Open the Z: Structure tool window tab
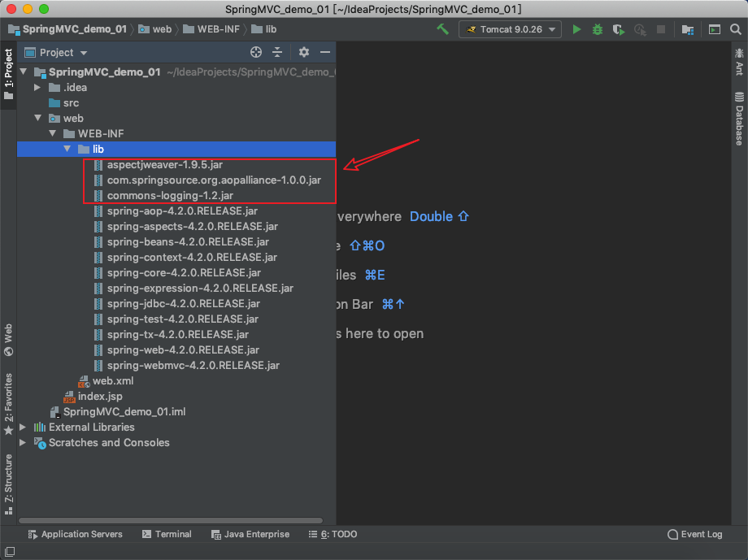Screen dimensions: 748x560 (x=8, y=484)
